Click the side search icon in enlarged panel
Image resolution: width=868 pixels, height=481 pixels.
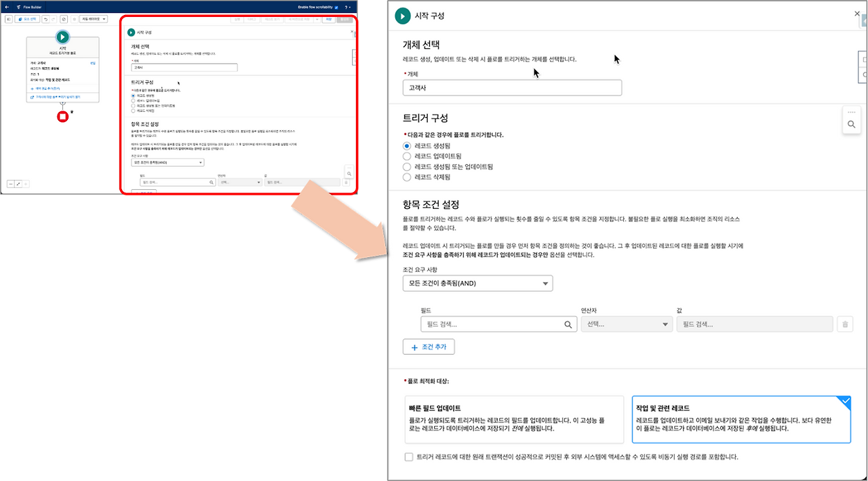coord(851,125)
